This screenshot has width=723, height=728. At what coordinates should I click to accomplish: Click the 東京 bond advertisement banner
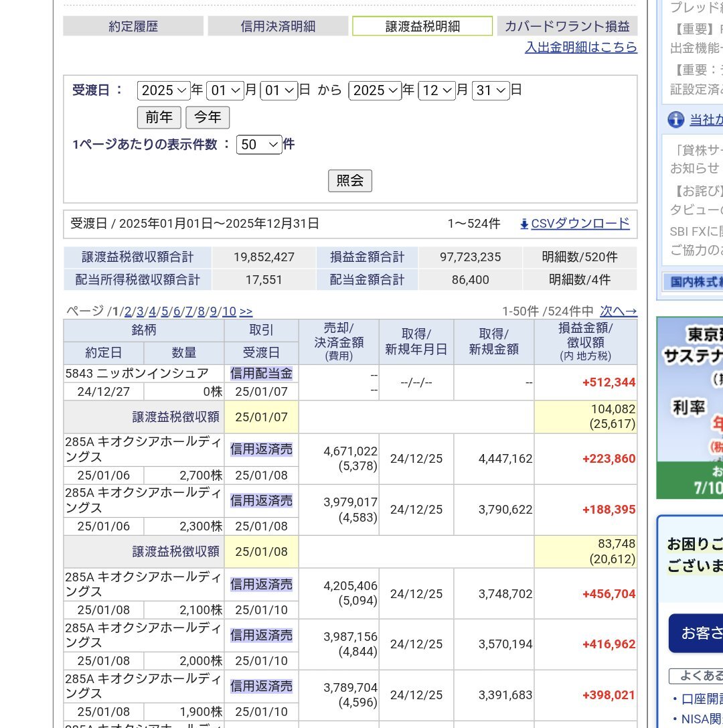pos(690,408)
